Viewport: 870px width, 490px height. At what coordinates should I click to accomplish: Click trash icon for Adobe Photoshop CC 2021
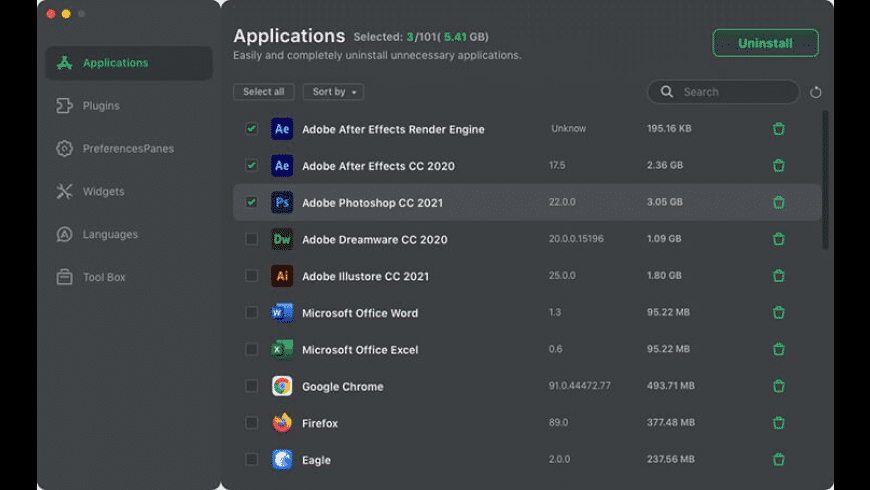(x=778, y=202)
